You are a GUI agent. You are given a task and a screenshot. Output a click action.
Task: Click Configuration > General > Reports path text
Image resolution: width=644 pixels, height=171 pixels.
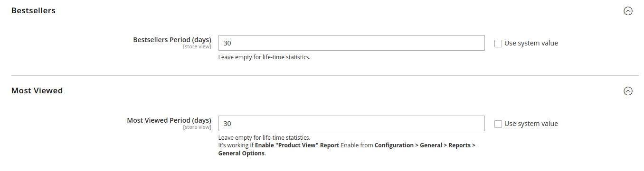[x=425, y=145]
